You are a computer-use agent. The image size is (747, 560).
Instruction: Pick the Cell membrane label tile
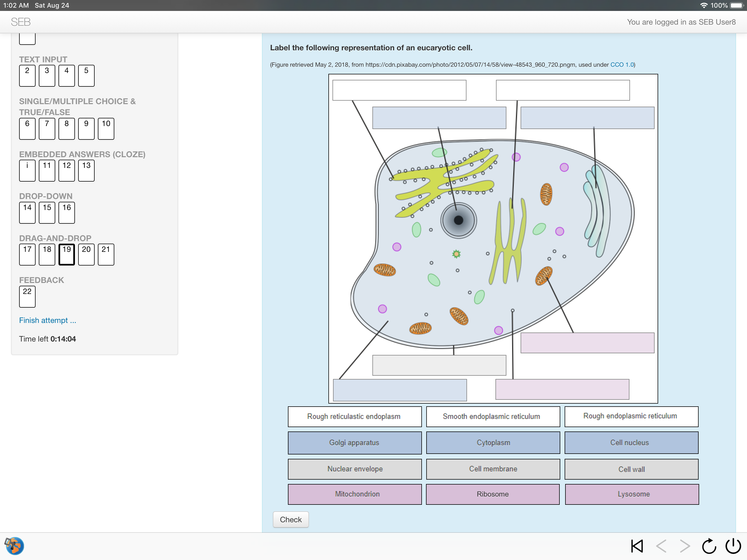pyautogui.click(x=493, y=469)
